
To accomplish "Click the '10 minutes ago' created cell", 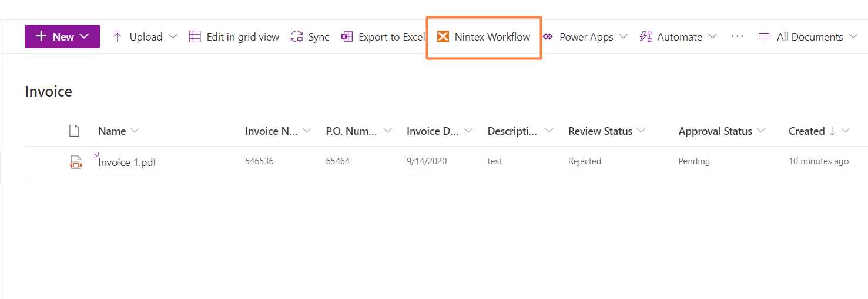I will tap(819, 161).
